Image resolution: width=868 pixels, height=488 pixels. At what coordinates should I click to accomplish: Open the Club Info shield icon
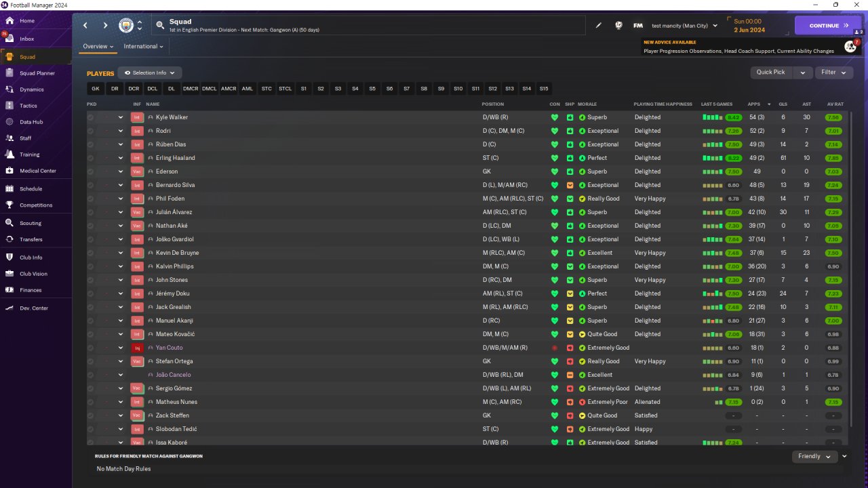tap(9, 257)
